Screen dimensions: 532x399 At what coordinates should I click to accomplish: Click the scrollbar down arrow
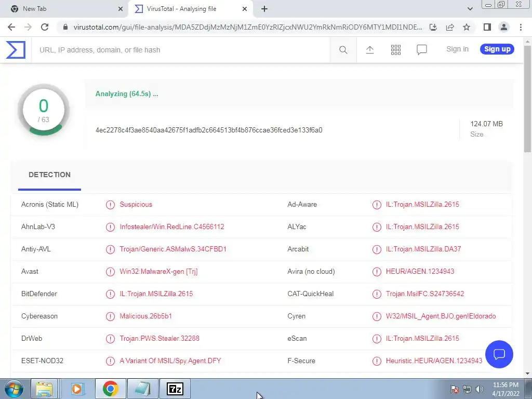point(528,374)
